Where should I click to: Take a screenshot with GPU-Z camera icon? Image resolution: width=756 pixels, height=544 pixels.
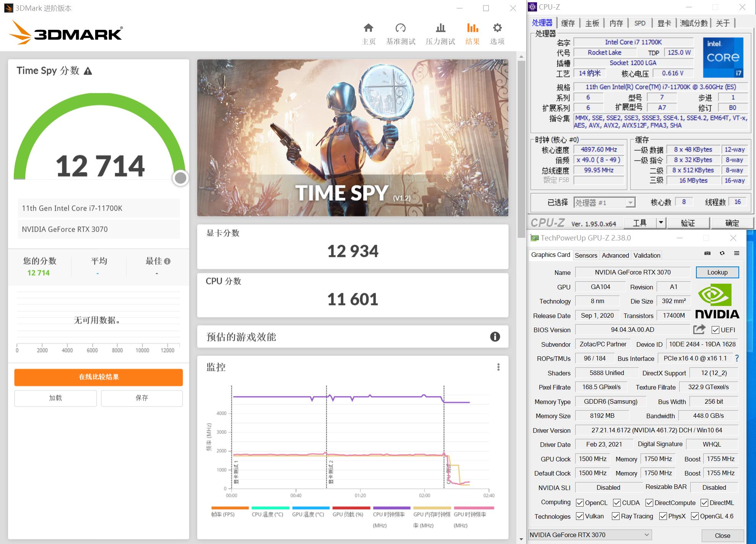[x=707, y=253]
